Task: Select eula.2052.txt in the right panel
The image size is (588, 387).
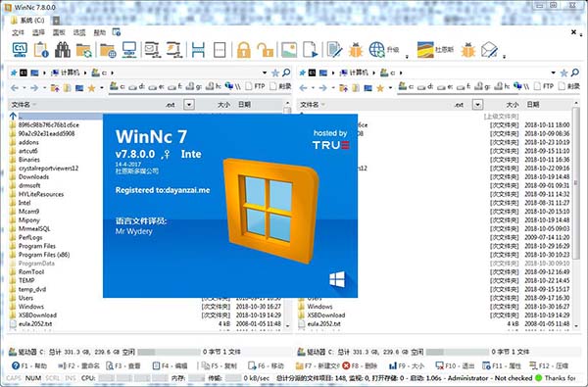Action: [x=323, y=323]
